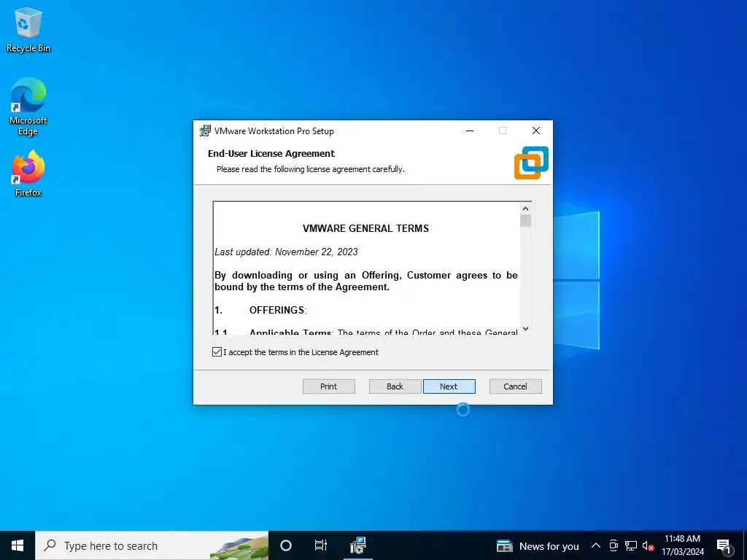The width and height of the screenshot is (747, 560).
Task: Click the VMware installer taskbar icon
Action: [x=357, y=545]
